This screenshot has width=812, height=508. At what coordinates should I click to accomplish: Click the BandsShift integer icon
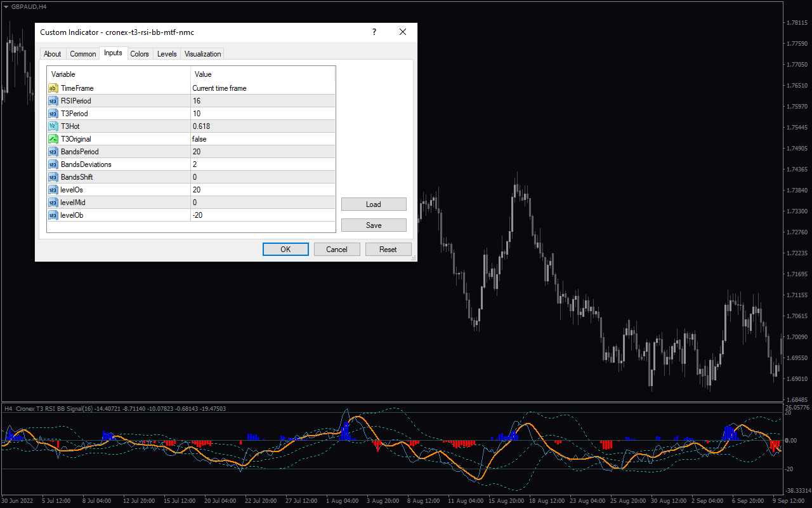53,177
